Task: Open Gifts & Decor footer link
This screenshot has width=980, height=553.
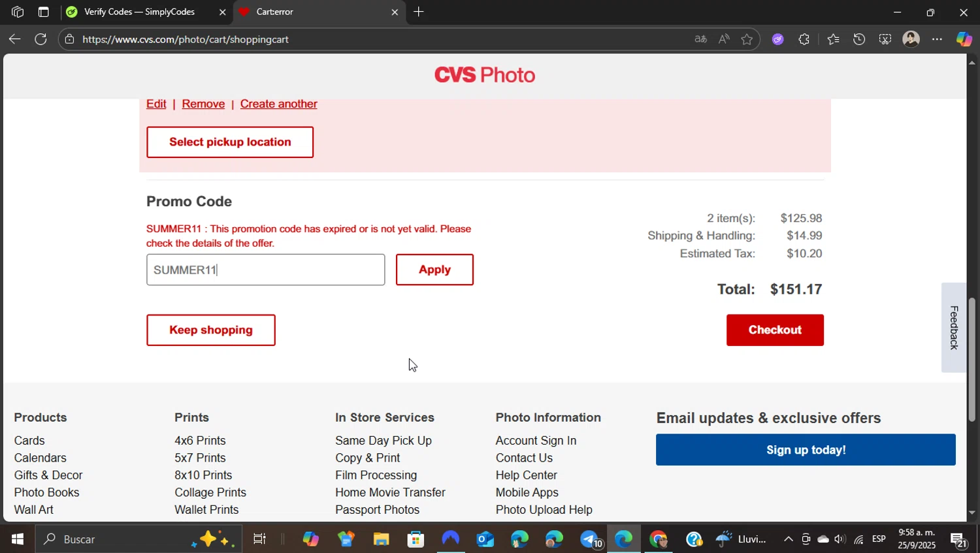Action: pos(48,475)
